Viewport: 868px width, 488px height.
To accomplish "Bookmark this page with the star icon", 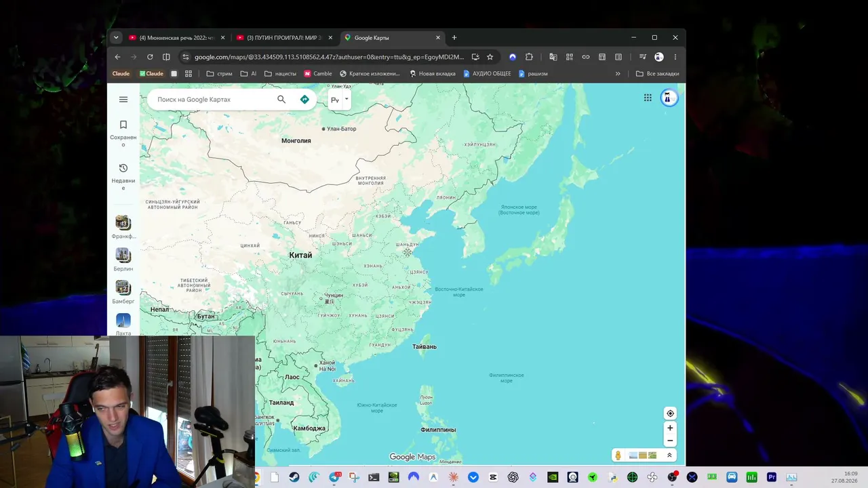I will (490, 57).
